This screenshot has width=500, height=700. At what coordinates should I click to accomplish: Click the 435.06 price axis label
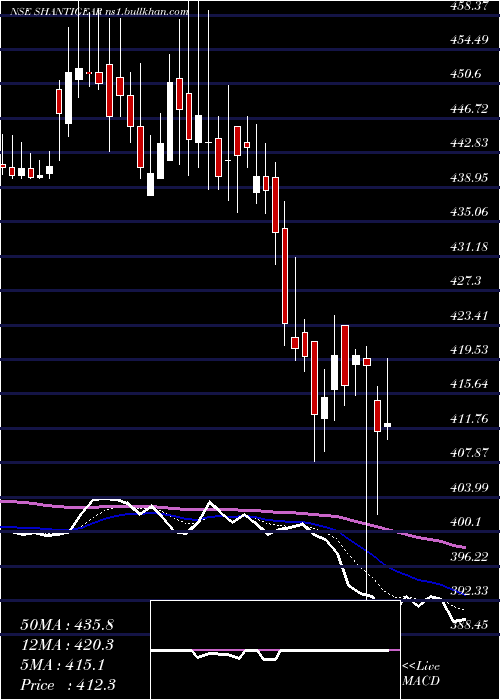point(469,212)
